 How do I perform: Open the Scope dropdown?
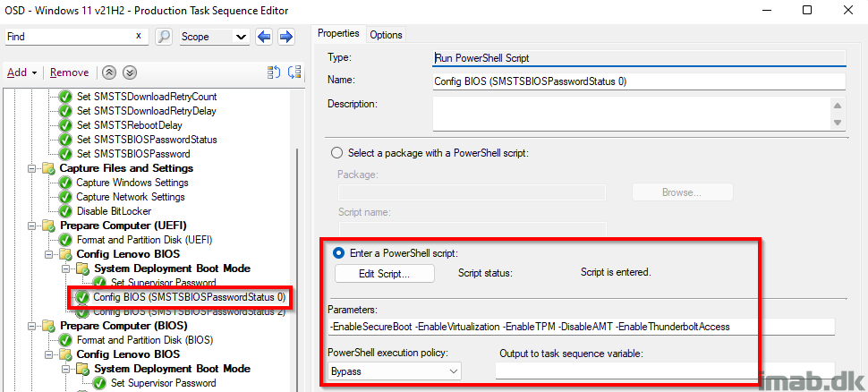214,37
